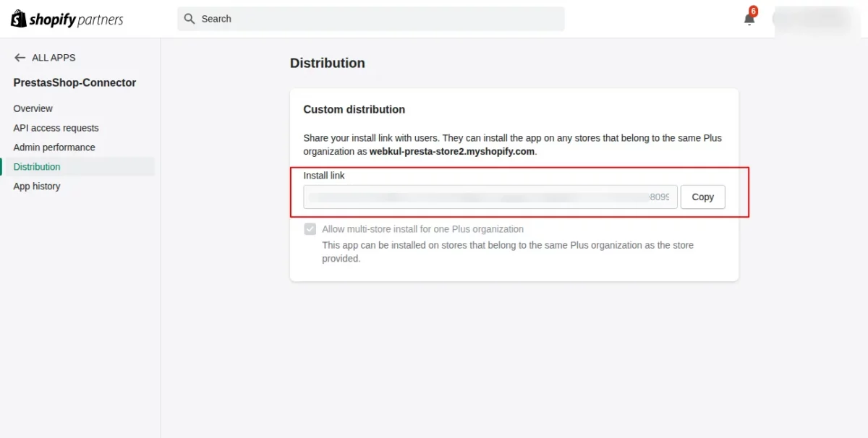Open notifications via the bell icon
The height and width of the screenshot is (438, 868).
point(749,20)
